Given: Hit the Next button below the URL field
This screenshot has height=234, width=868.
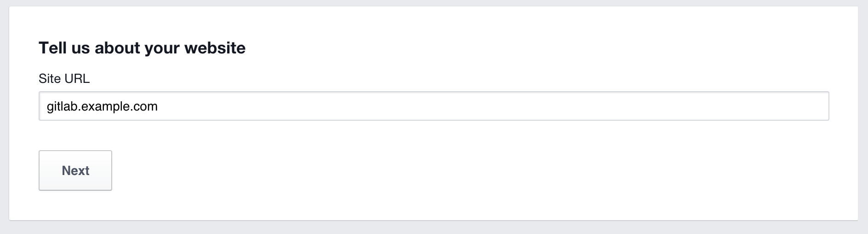Looking at the screenshot, I should click(x=75, y=170).
